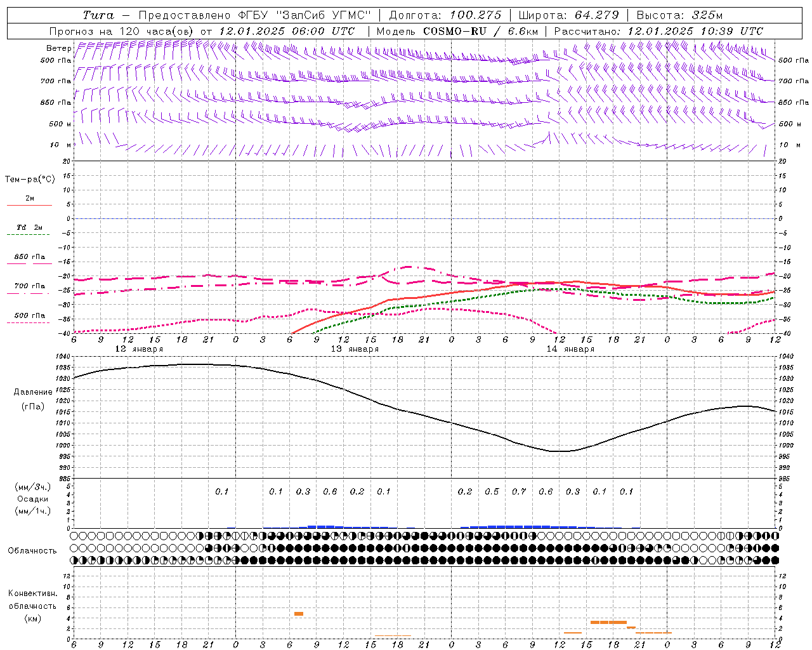Click the model name "COSMO-RU / 6.6км"

481,31
